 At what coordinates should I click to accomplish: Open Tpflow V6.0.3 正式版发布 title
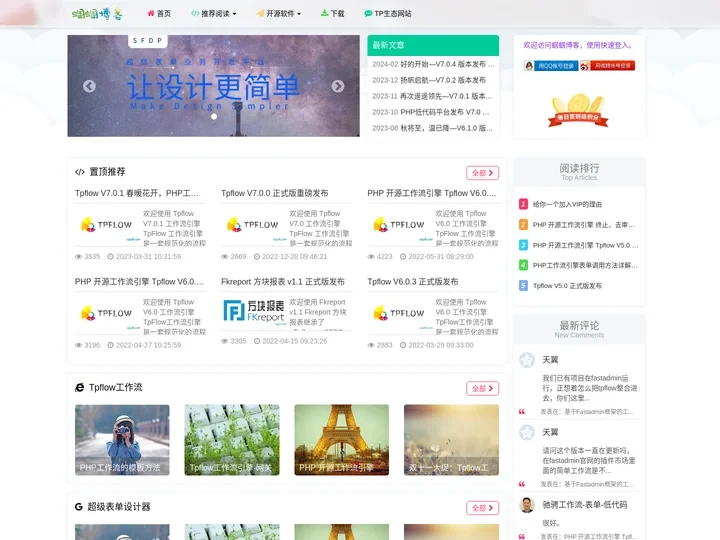tap(413, 282)
